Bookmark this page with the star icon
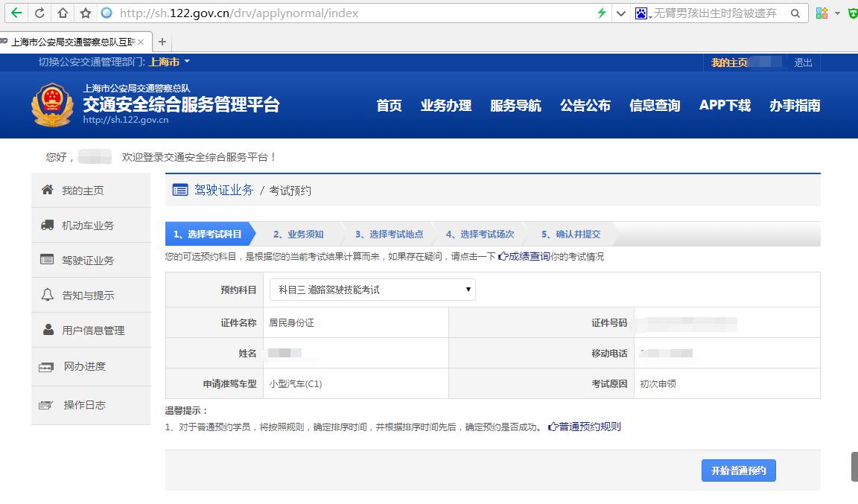The image size is (858, 504). 85,13
